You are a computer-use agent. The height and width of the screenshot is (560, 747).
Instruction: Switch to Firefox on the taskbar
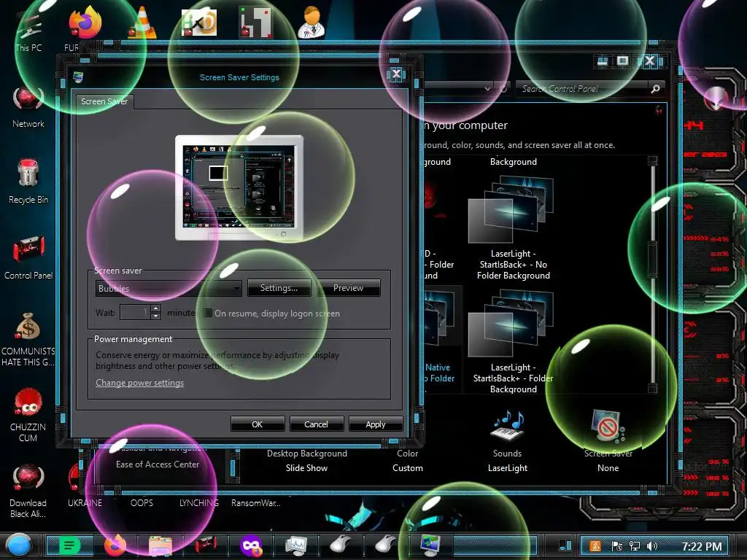[115, 545]
